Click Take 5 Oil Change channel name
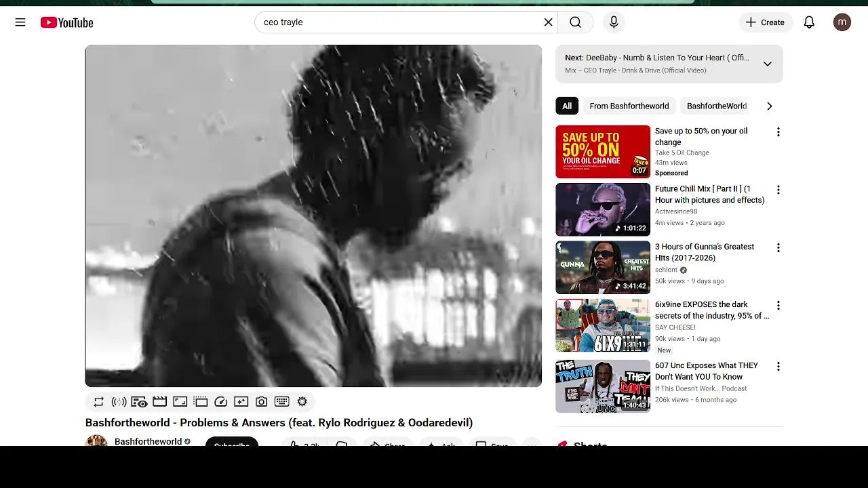This screenshot has width=868, height=488. click(682, 152)
